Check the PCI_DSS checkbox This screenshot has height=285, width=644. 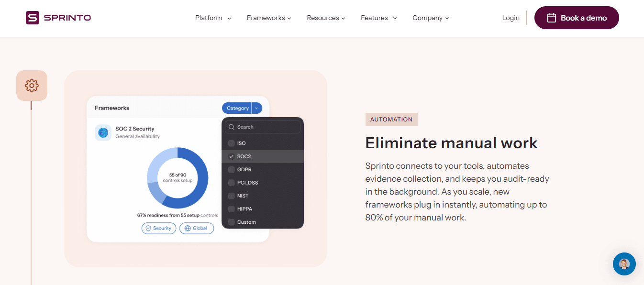click(232, 183)
